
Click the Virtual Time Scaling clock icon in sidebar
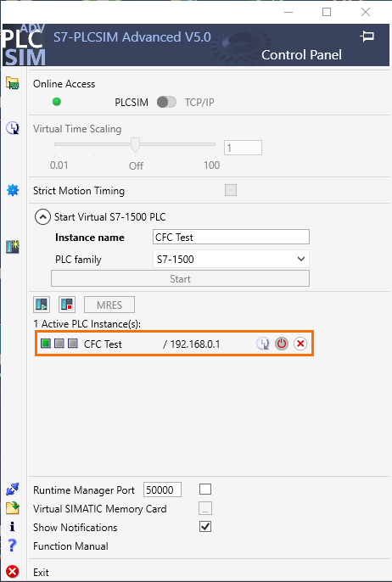pyautogui.click(x=13, y=128)
